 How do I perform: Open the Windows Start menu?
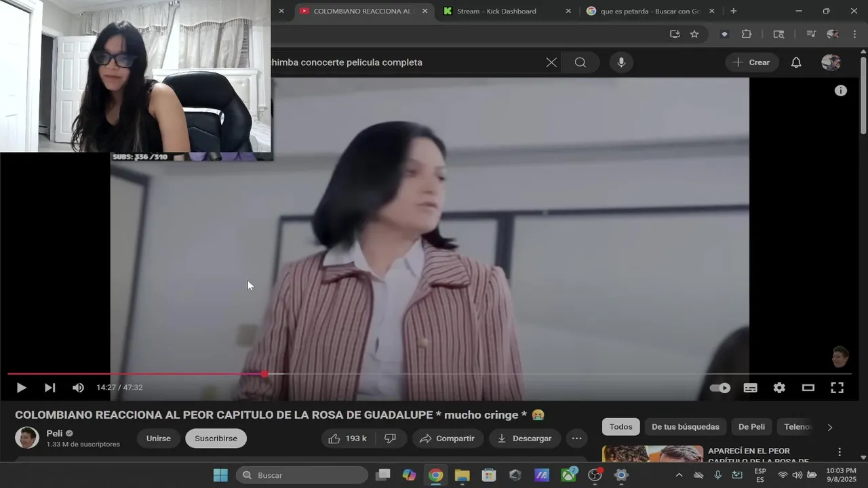tap(220, 475)
